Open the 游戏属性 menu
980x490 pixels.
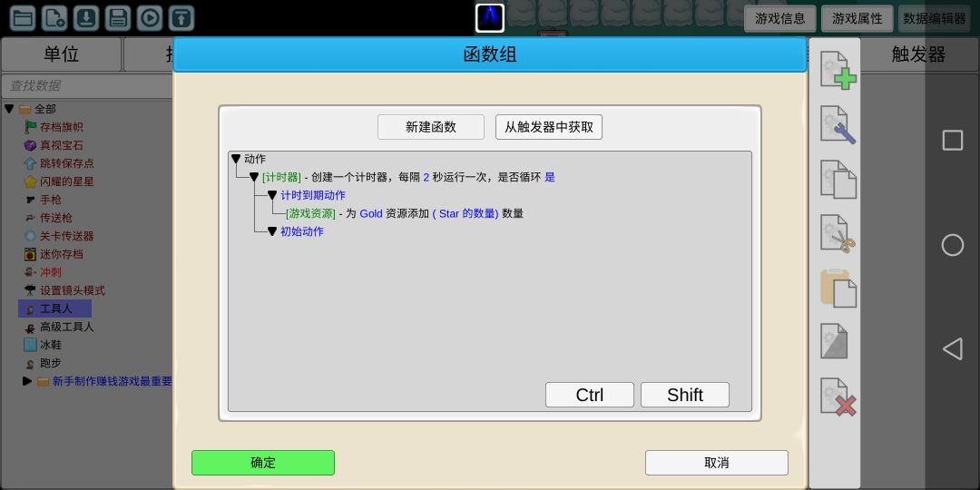pyautogui.click(x=857, y=18)
